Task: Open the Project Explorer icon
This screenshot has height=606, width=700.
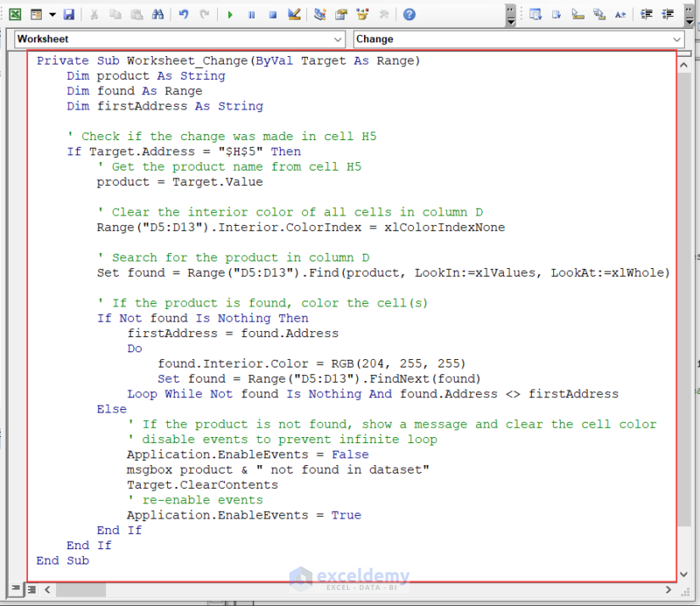Action: point(320,14)
